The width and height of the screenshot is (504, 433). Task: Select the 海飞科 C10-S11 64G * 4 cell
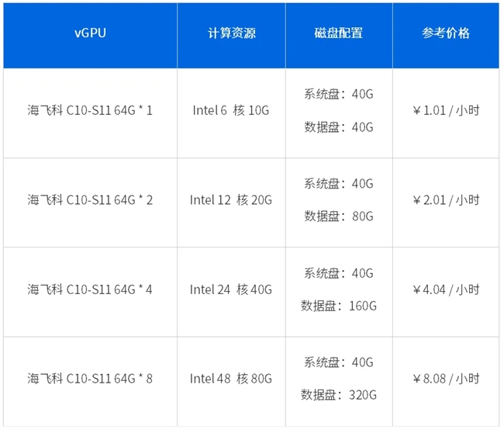pos(90,289)
